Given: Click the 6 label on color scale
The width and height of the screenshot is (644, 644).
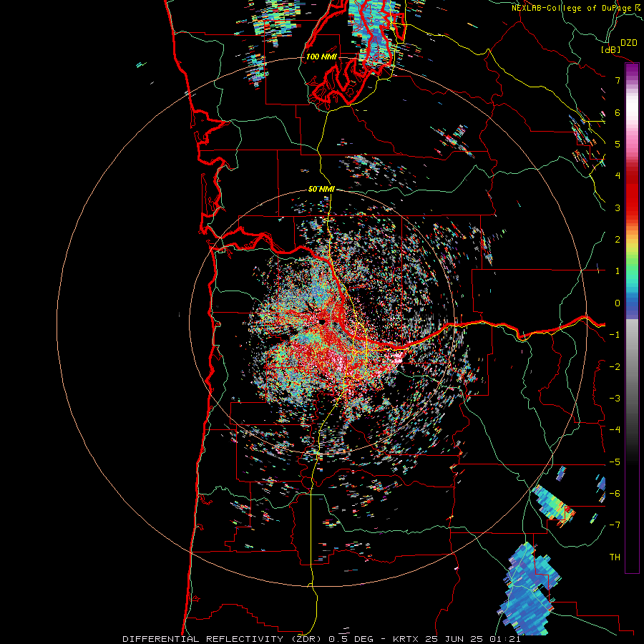Looking at the screenshot, I should pos(618,112).
